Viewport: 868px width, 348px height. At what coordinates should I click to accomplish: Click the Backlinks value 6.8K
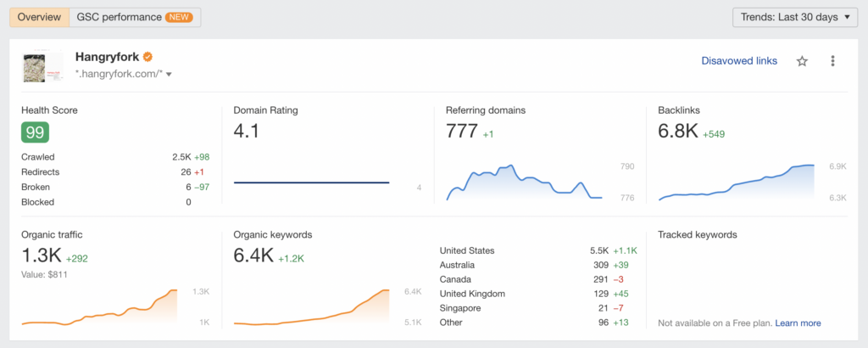click(677, 132)
